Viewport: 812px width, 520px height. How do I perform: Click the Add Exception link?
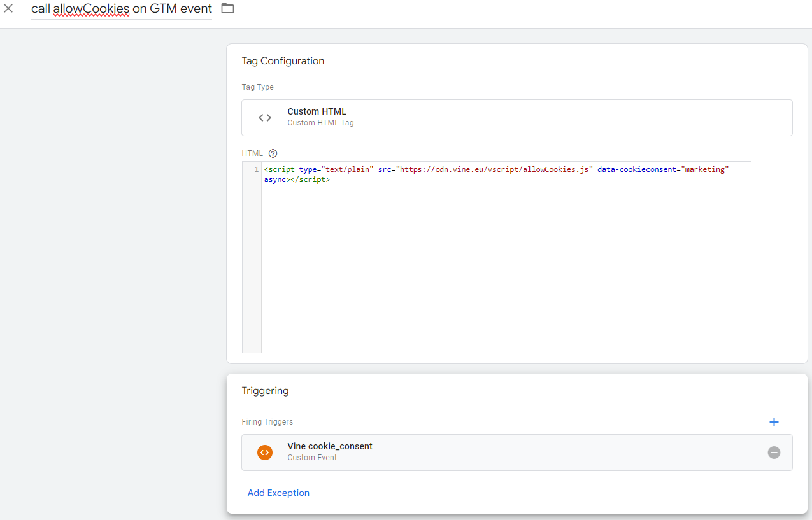pos(278,493)
